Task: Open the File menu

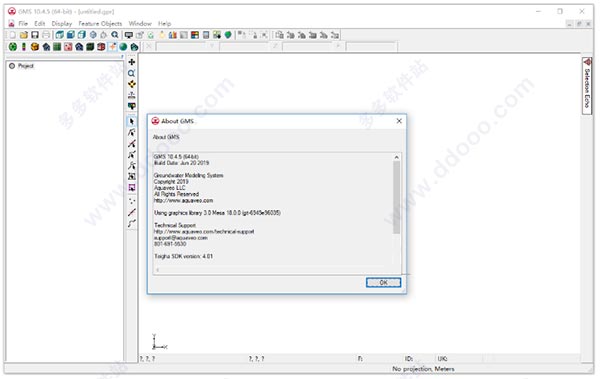Action: click(x=23, y=23)
